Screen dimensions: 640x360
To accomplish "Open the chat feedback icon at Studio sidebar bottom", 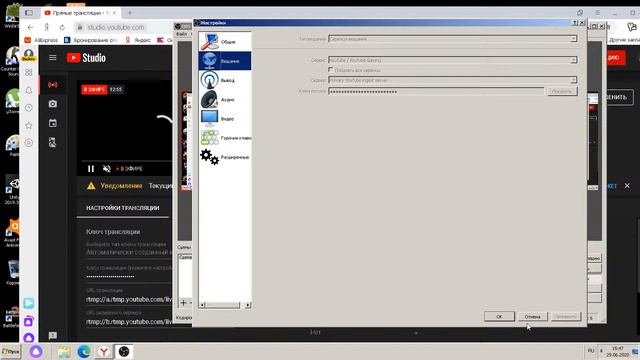I will [x=53, y=336].
